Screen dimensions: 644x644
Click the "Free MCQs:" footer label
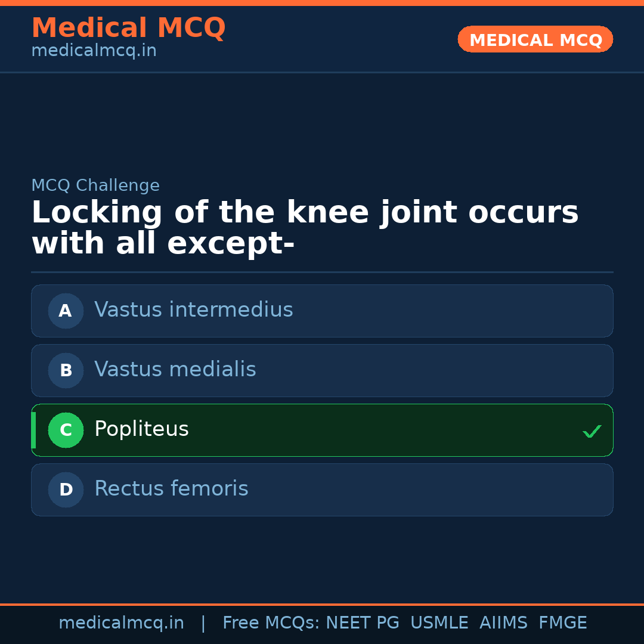271,623
